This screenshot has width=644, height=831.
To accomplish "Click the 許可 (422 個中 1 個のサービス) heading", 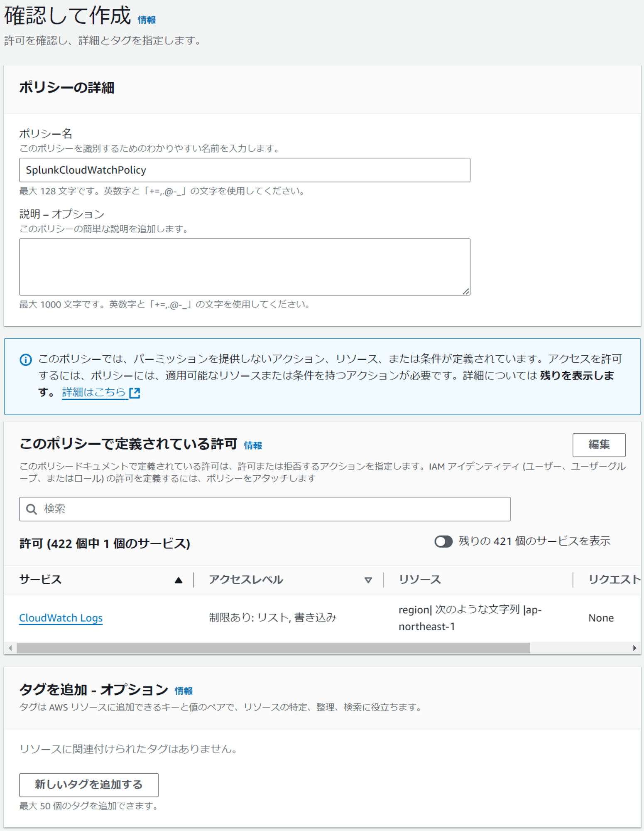I will click(105, 543).
